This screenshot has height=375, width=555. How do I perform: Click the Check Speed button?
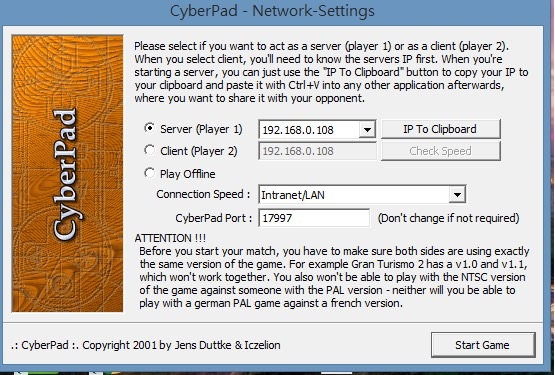tap(441, 151)
